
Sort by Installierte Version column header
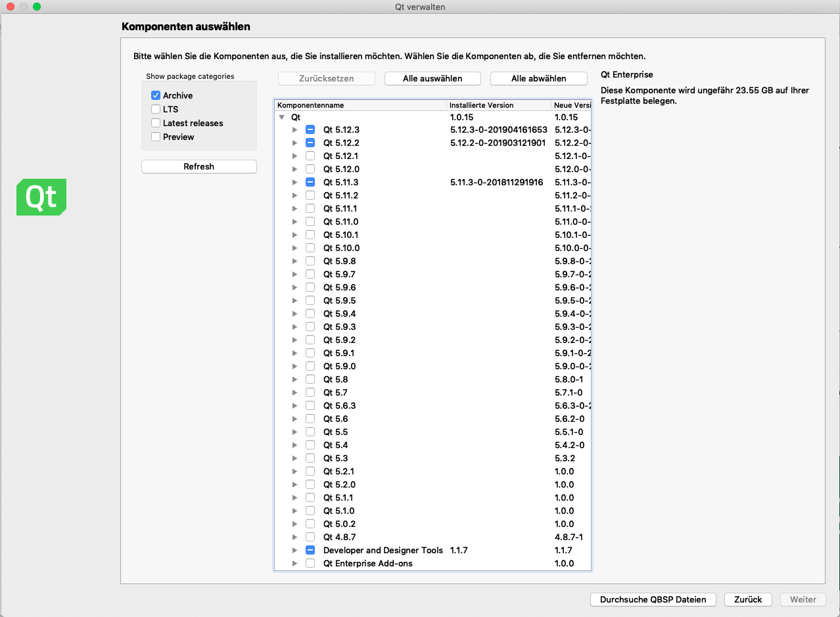point(499,105)
